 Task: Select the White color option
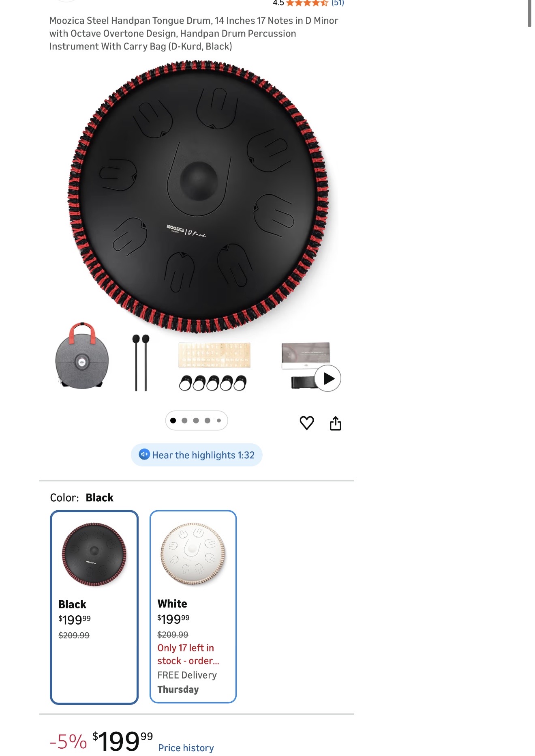tap(193, 607)
